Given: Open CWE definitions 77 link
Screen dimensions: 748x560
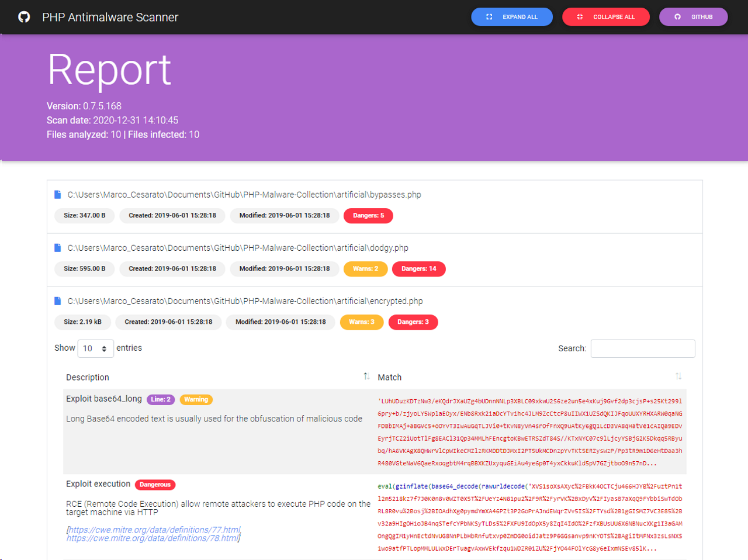Looking at the screenshot, I should (154, 530).
